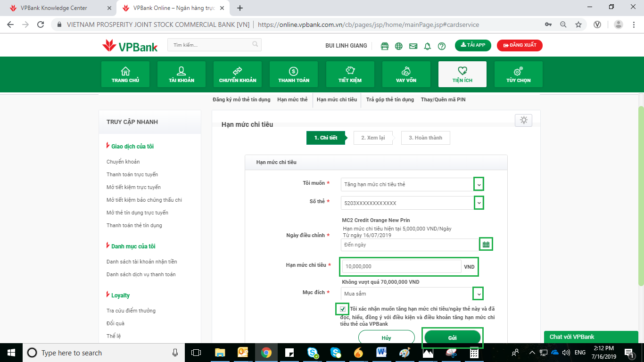Click the help question mark icon
644x362 pixels.
[x=442, y=46]
